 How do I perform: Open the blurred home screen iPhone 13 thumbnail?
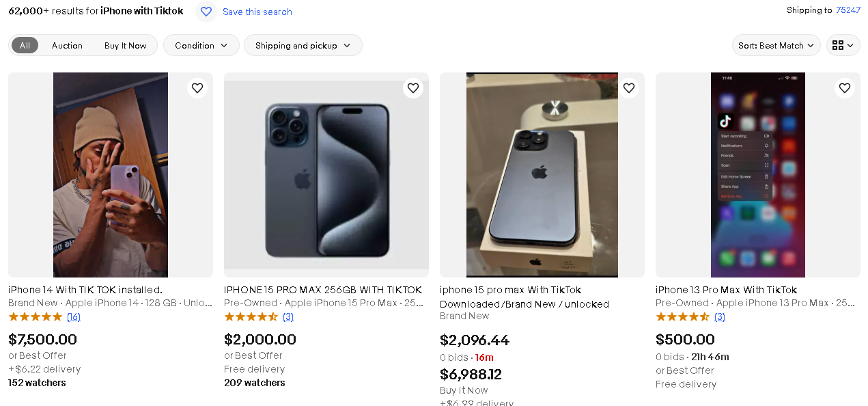757,175
